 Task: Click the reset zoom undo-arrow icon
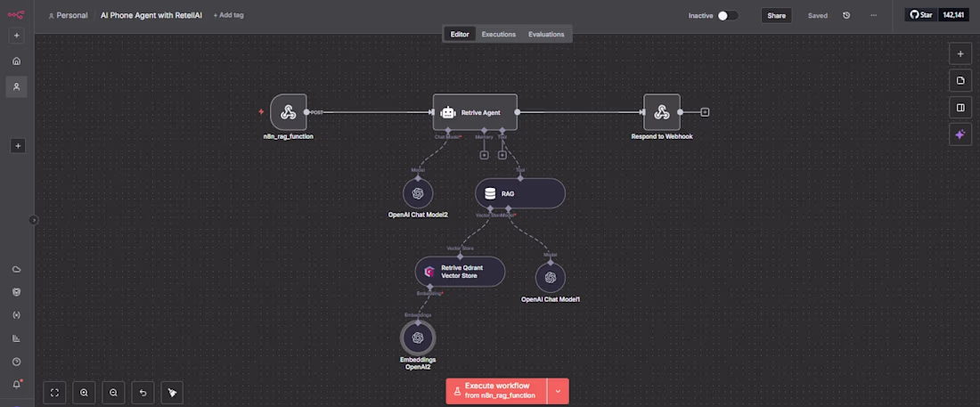[x=143, y=393]
